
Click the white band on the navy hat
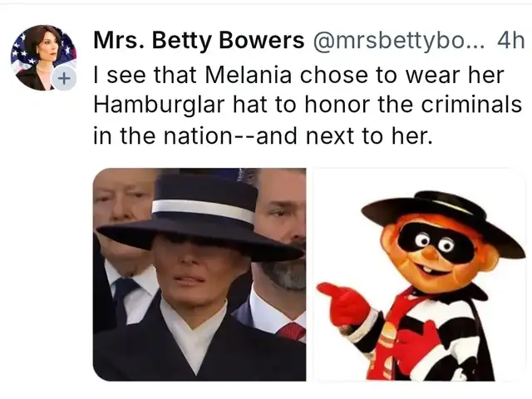[203, 209]
